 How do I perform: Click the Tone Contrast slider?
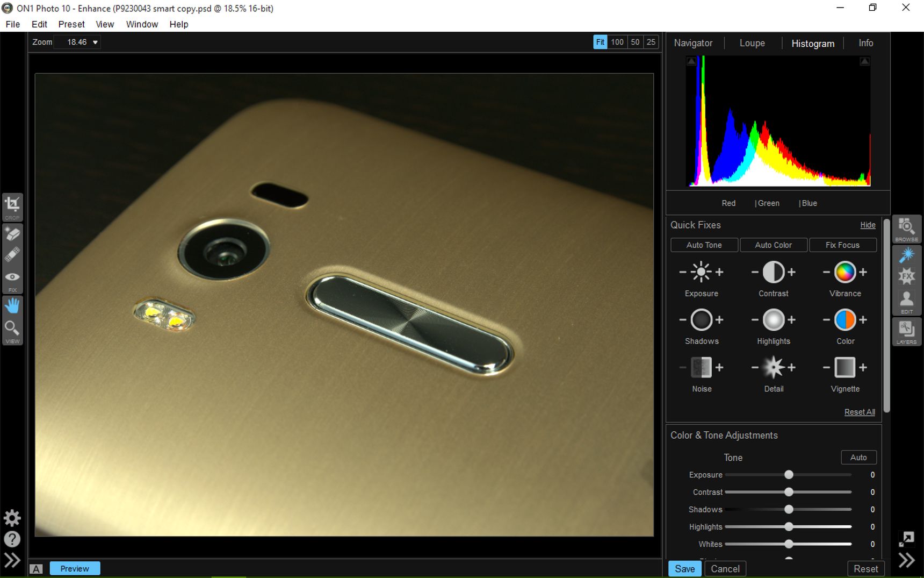point(788,492)
